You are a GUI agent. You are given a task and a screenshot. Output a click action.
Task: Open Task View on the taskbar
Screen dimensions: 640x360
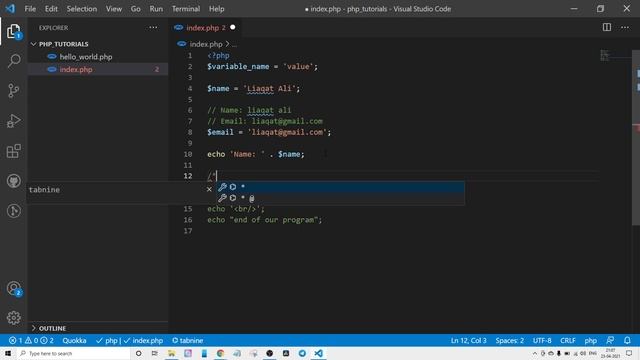[x=154, y=353]
